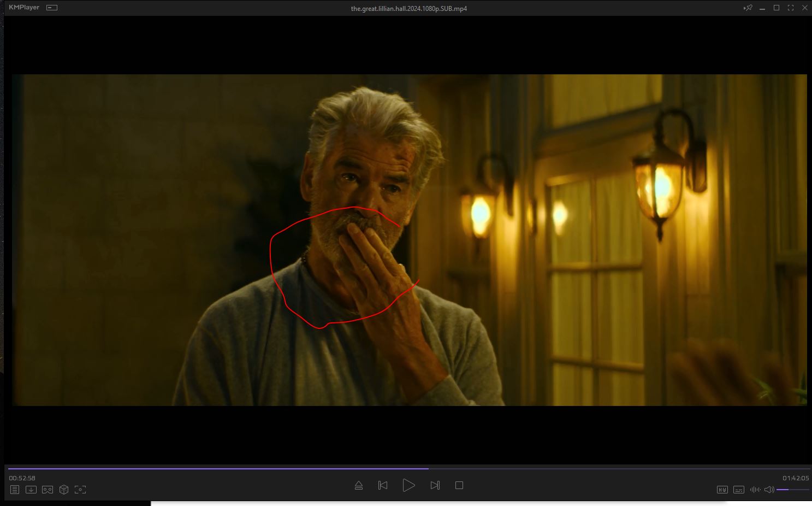Image resolution: width=812 pixels, height=506 pixels.
Task: Open the subtitle settings icon
Action: point(738,490)
